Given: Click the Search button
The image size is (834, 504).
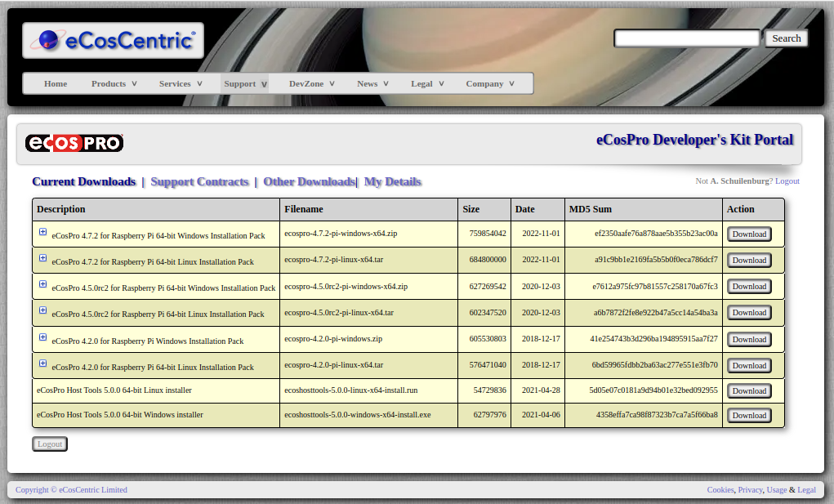Looking at the screenshot, I should pos(786,38).
